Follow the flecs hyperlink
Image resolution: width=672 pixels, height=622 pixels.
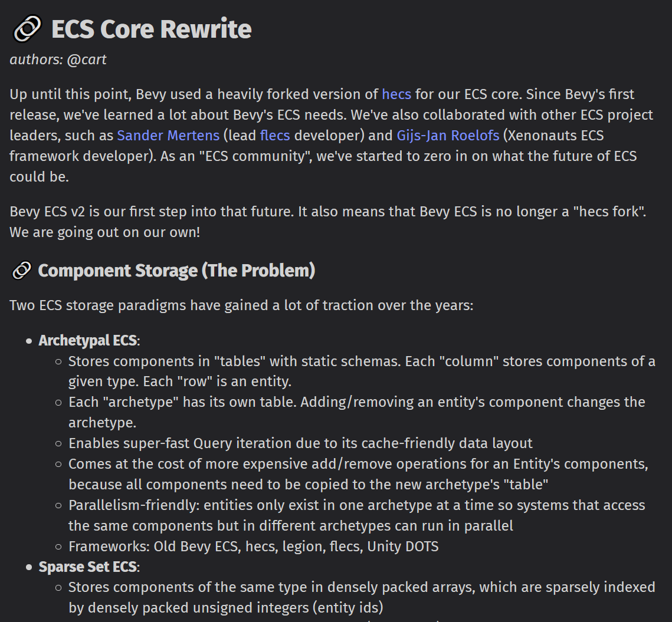(x=275, y=136)
